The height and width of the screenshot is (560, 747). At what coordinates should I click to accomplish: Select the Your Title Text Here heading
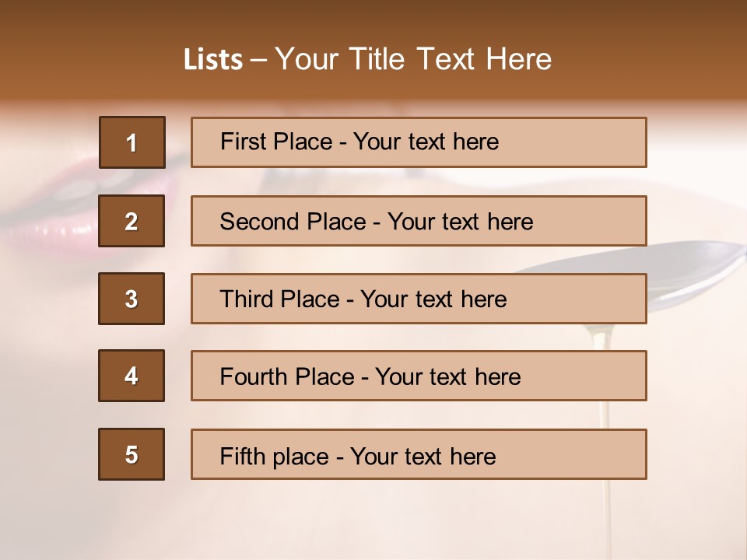click(x=413, y=59)
